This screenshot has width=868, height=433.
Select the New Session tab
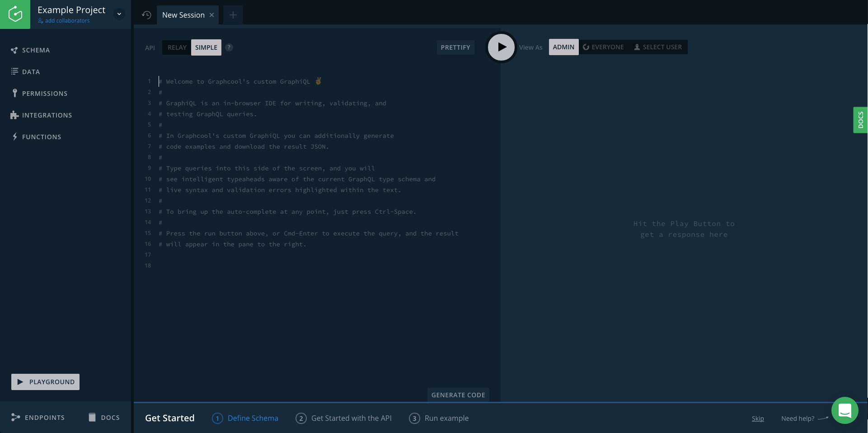click(183, 14)
